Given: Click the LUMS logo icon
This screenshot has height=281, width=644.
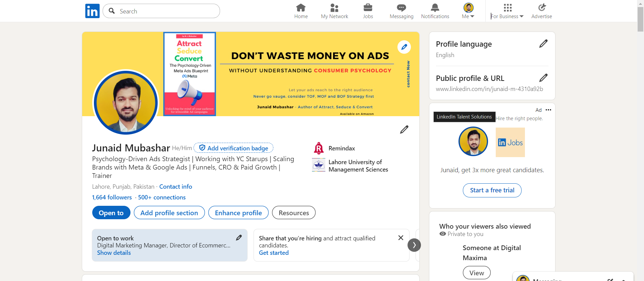Looking at the screenshot, I should (319, 165).
